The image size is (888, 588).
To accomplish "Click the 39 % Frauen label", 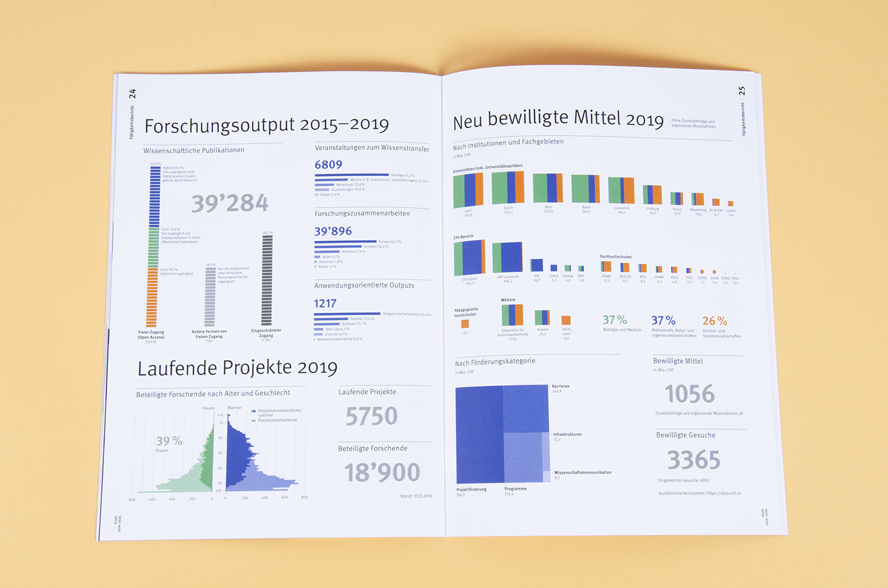I will (x=169, y=441).
